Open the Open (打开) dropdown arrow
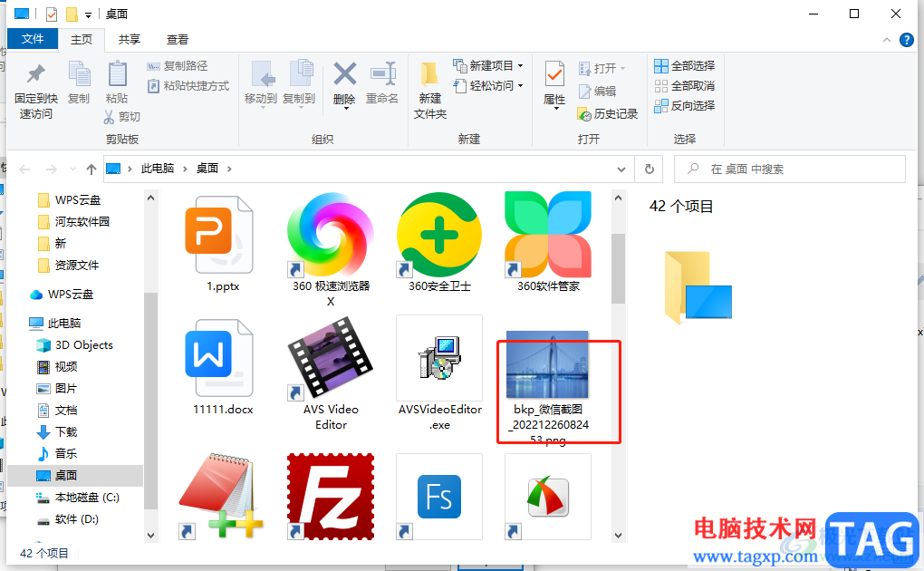Image resolution: width=924 pixels, height=571 pixels. tap(623, 69)
